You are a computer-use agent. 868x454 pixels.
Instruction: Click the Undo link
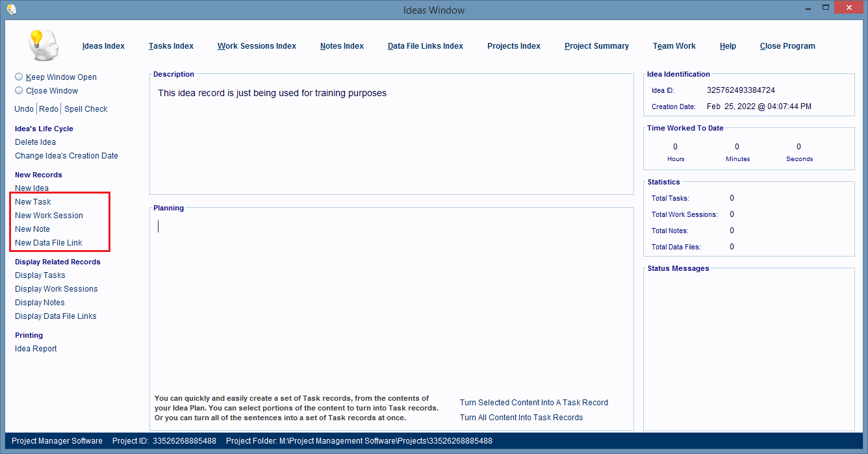24,109
